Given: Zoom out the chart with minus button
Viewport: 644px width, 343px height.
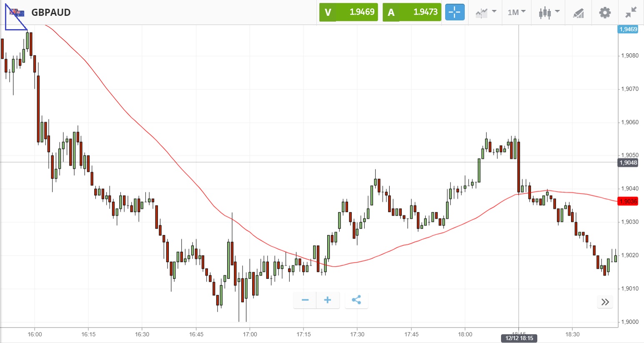Looking at the screenshot, I should coord(305,300).
